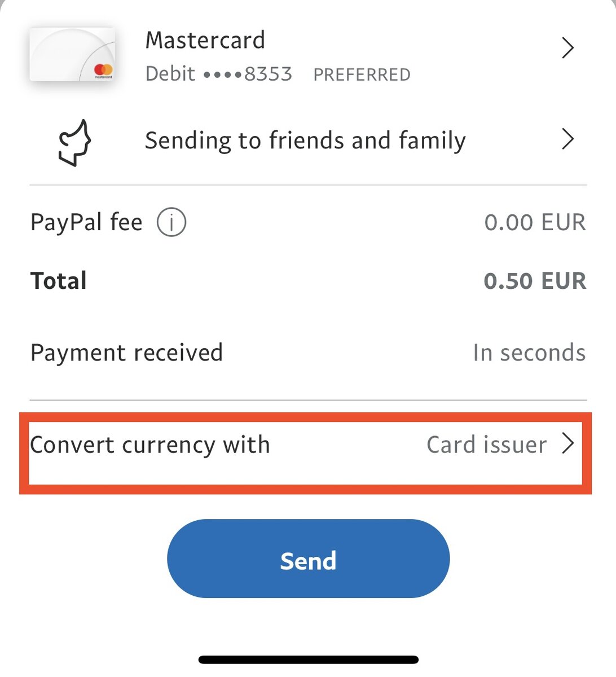
Task: Tap the 0.50 EUR total amount
Action: coord(535,281)
